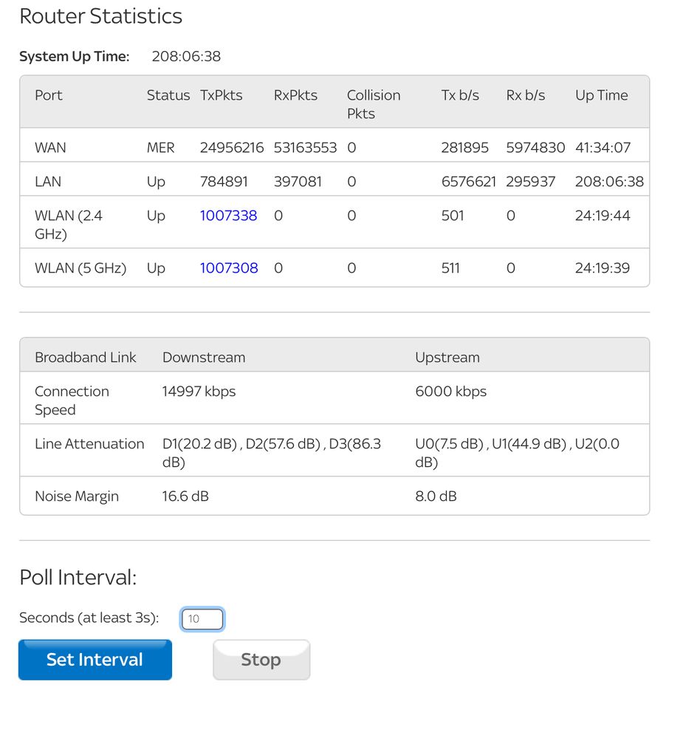
Task: Click the upstream speed 6000 kbps
Action: pyautogui.click(x=450, y=392)
